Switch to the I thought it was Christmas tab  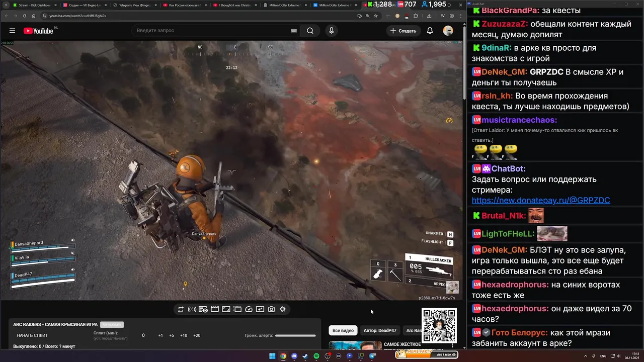tap(234, 5)
